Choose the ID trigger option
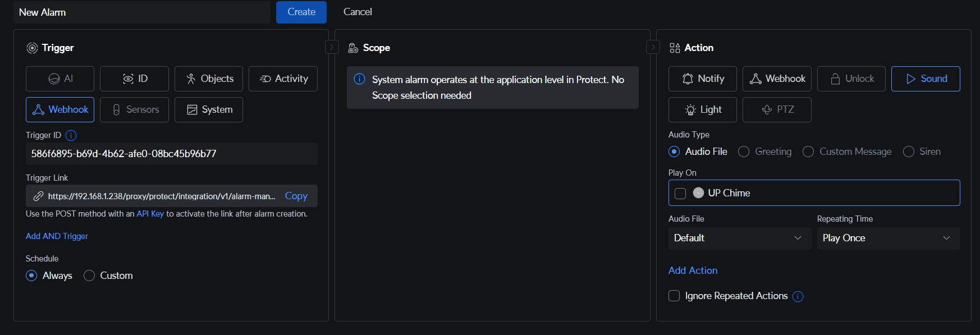 [134, 79]
